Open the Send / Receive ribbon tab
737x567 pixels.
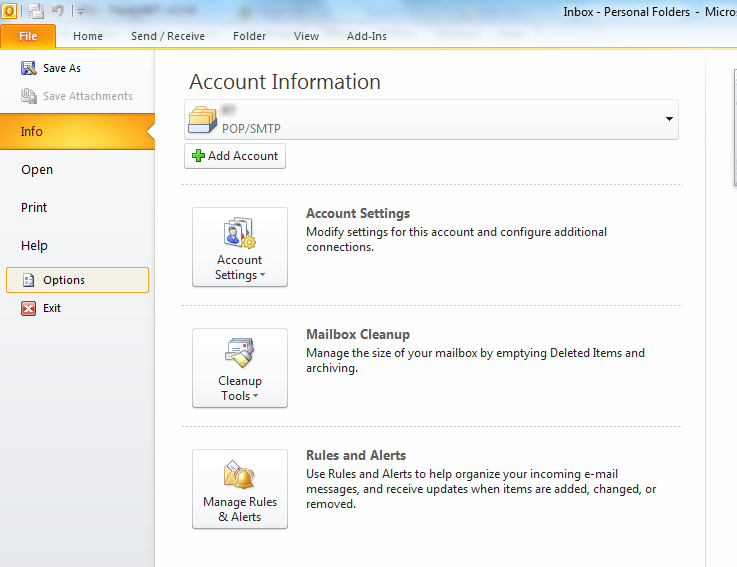[168, 36]
